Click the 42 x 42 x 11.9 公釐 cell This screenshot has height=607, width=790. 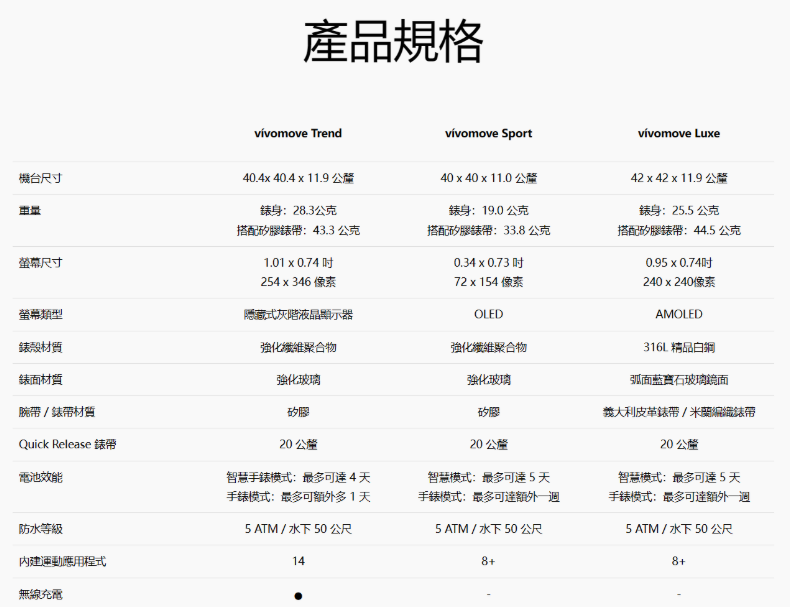(679, 178)
